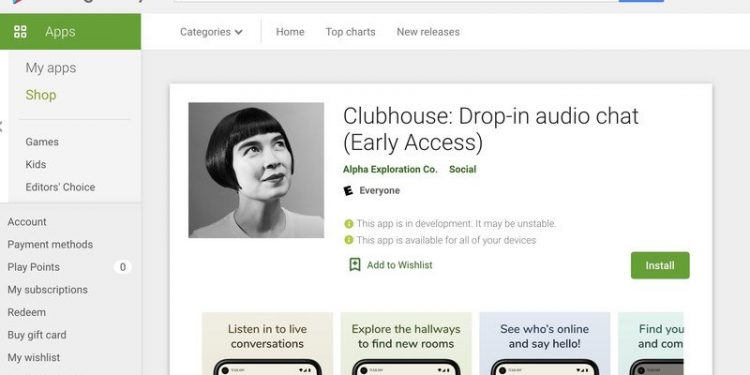Open Buy gift card link
The width and height of the screenshot is (750, 375).
click(x=37, y=335)
